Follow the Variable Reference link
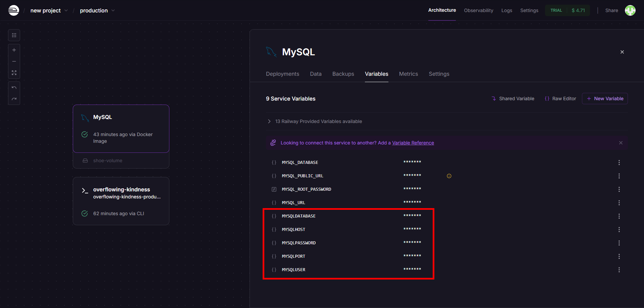 (413, 143)
